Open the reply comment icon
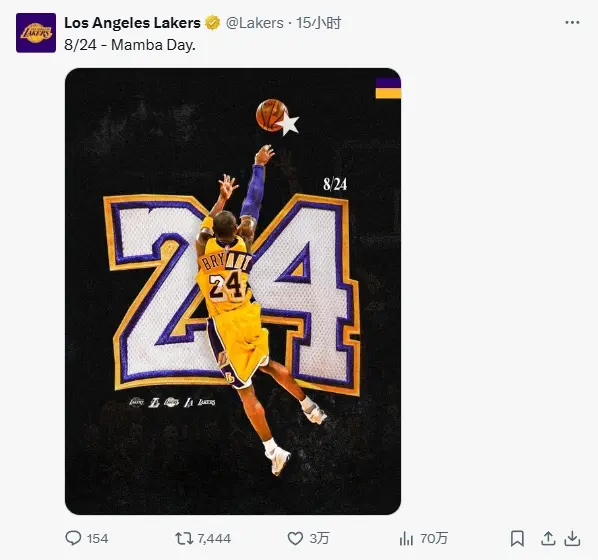598x560 pixels. (x=73, y=538)
